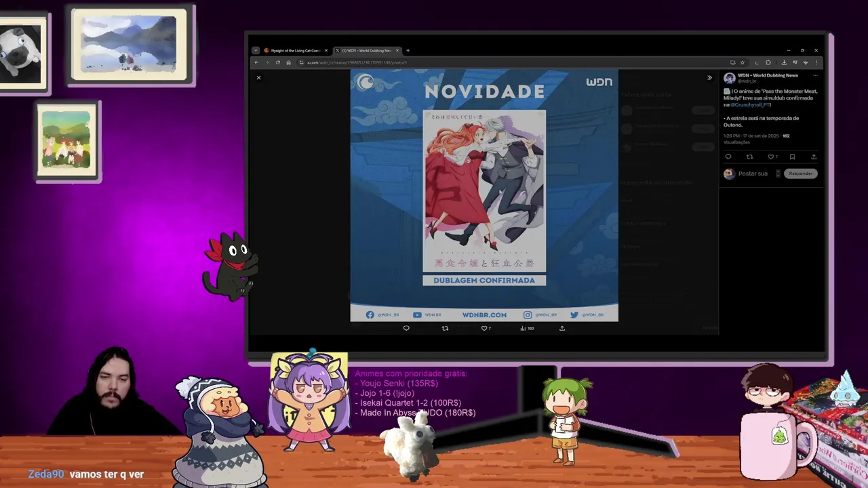Screen dimensions: 868x488
Task: Open the browser three-dot menu
Action: click(816, 62)
